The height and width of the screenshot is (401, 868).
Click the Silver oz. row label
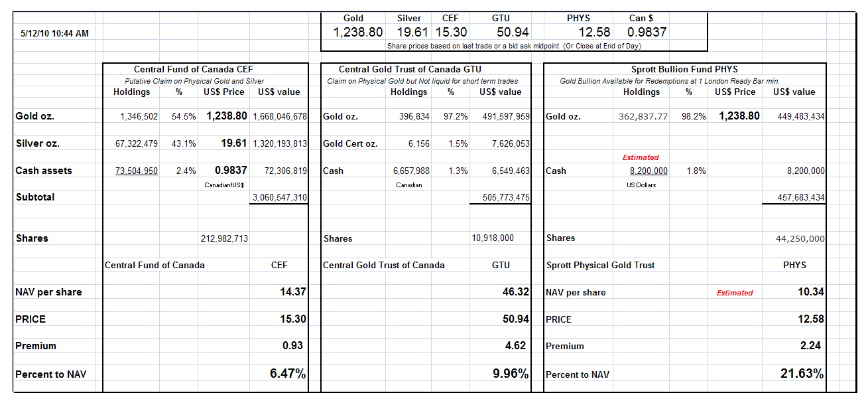click(36, 143)
